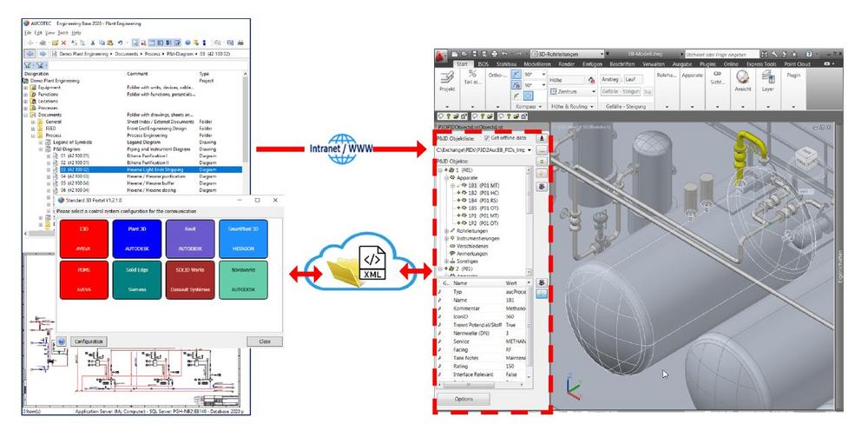
Task: Click the blue help icon next to Configuration
Action: [x=62, y=341]
